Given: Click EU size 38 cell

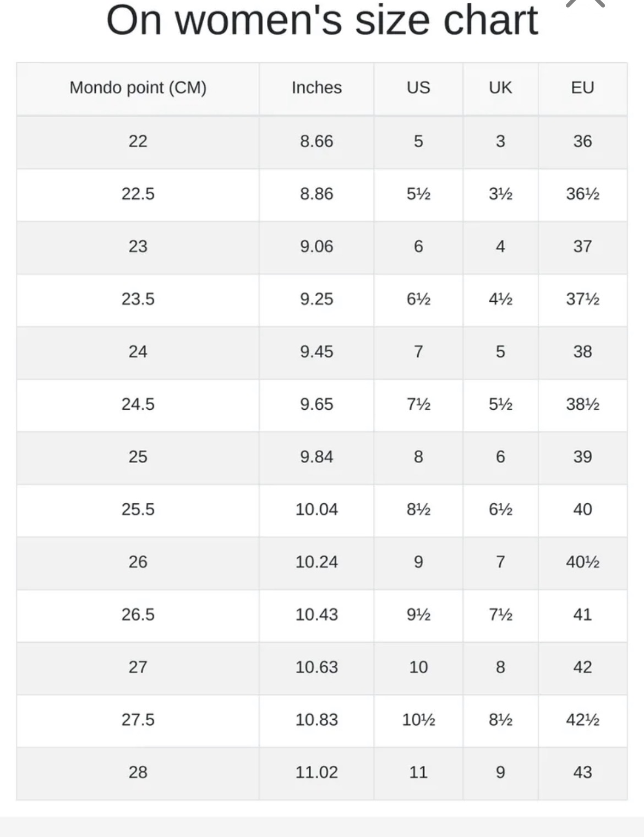Looking at the screenshot, I should point(582,351).
